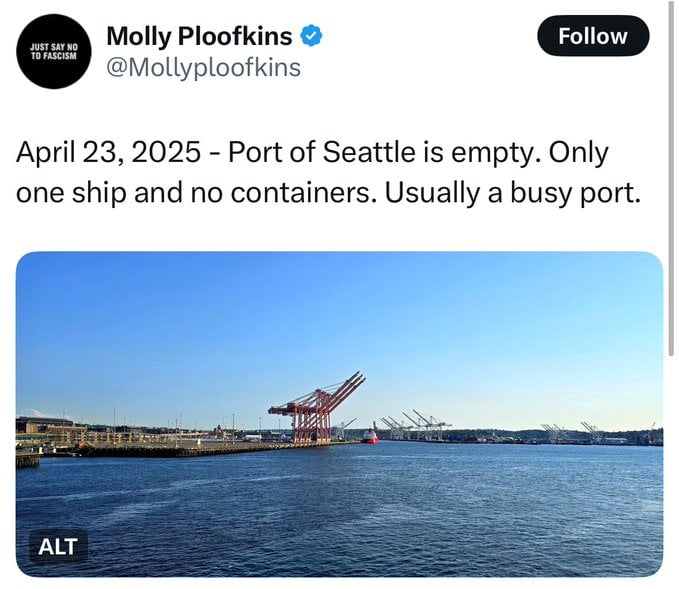Viewport: 679px width, 589px height.
Task: Show the image ALT description
Action: pyautogui.click(x=58, y=546)
